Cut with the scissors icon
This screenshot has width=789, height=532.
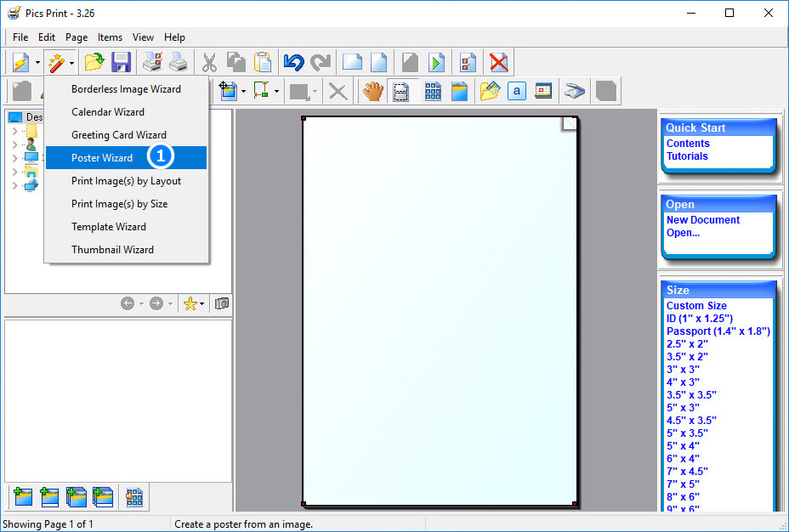209,62
